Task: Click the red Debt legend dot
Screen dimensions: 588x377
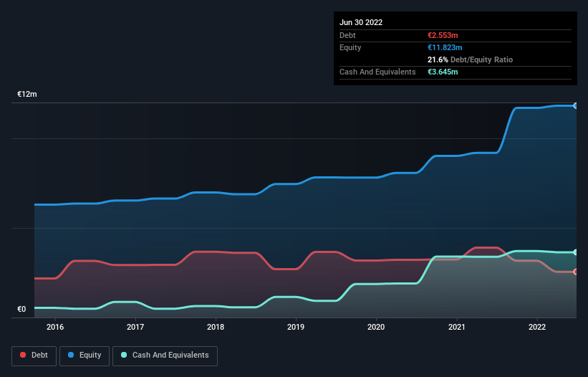Action: click(23, 355)
